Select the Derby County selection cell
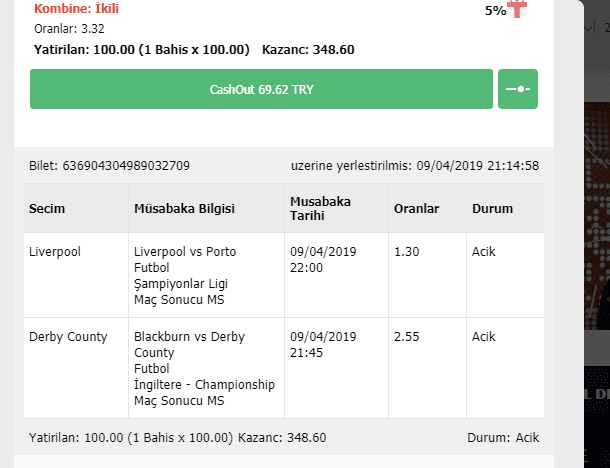 click(68, 337)
